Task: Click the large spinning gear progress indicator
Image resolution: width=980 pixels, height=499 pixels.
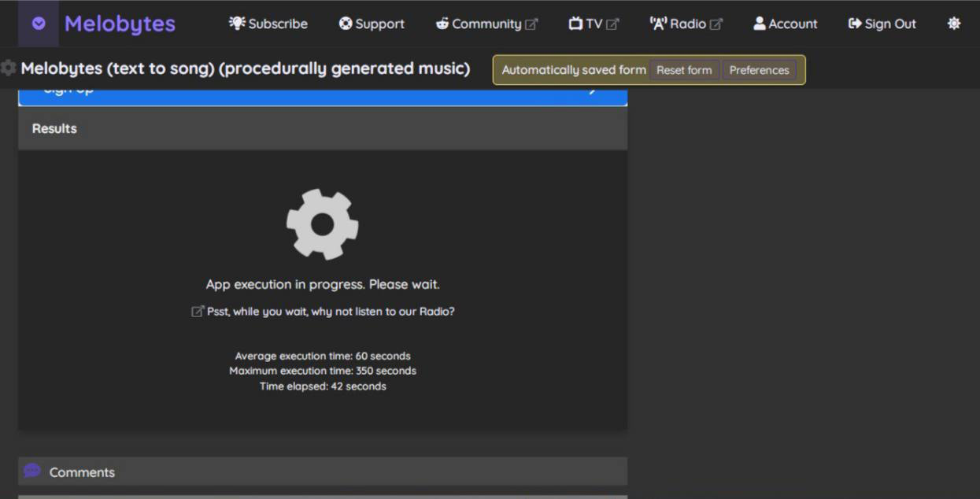Action: point(322,224)
